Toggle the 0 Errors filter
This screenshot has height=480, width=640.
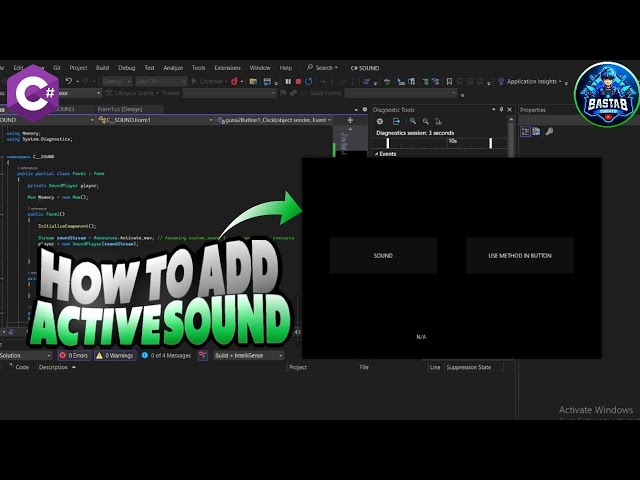[x=74, y=356]
